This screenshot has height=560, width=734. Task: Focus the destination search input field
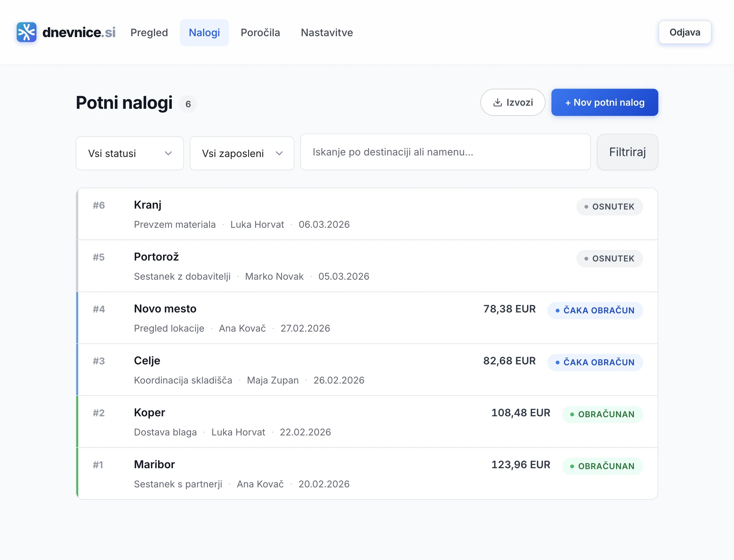coord(445,152)
